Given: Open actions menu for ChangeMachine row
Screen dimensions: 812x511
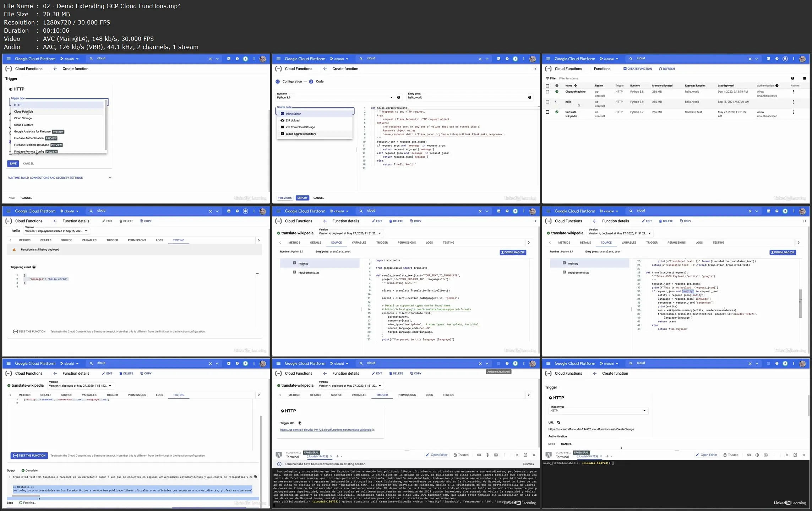Looking at the screenshot, I should coord(793,92).
